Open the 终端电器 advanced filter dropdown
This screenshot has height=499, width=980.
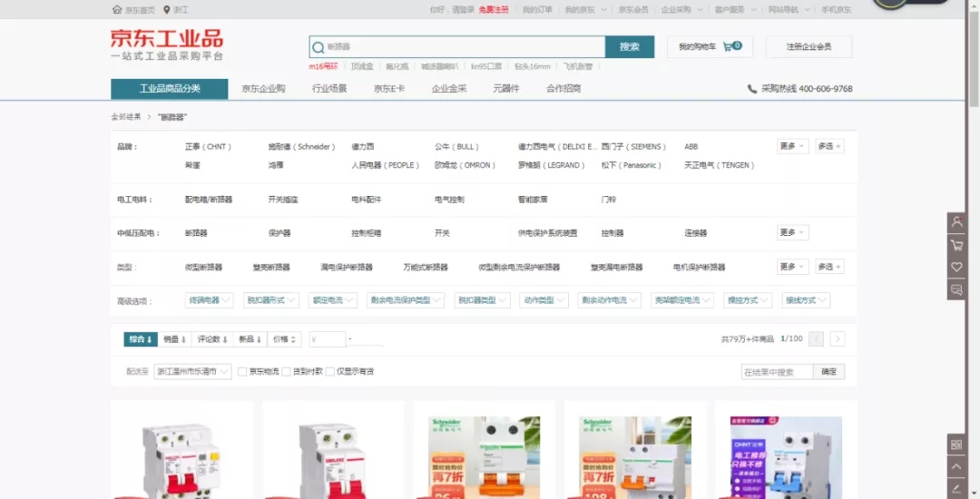coord(210,300)
